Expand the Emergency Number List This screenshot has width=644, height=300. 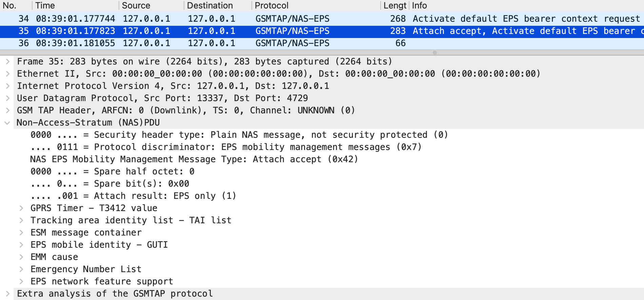[21, 269]
